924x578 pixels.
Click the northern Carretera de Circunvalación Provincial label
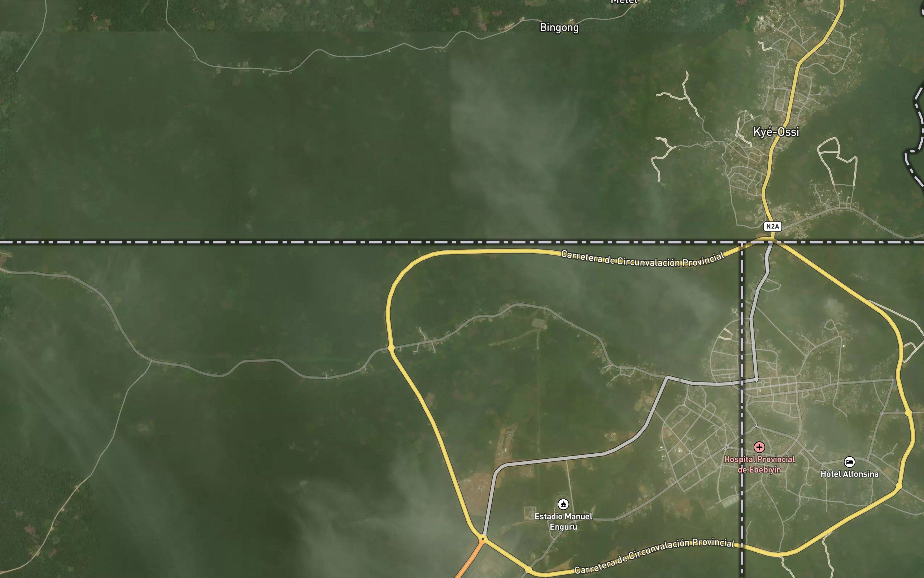pos(642,259)
